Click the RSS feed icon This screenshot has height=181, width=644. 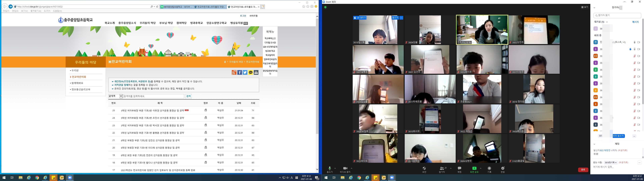click(x=234, y=73)
